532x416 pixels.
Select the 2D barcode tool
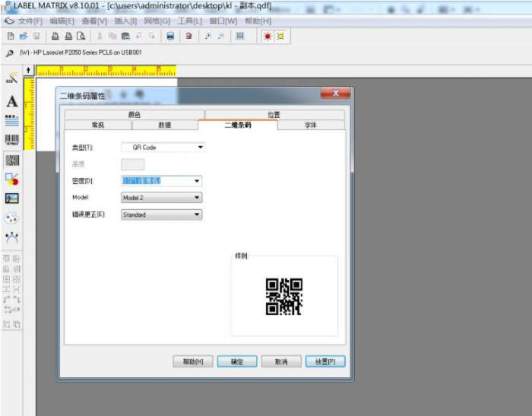pyautogui.click(x=12, y=160)
